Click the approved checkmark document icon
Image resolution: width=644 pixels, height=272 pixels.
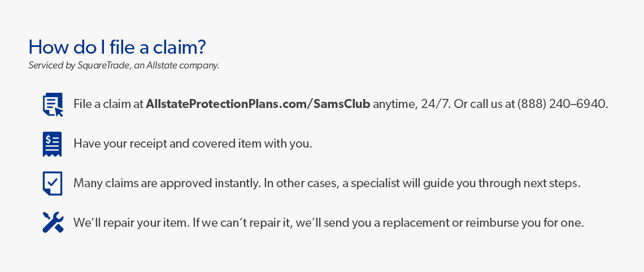(52, 183)
